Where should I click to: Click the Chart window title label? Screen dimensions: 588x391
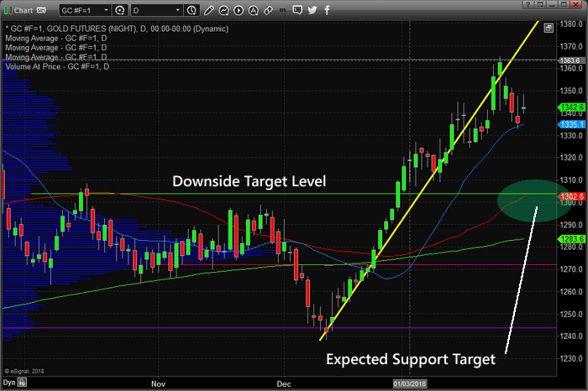coord(24,10)
